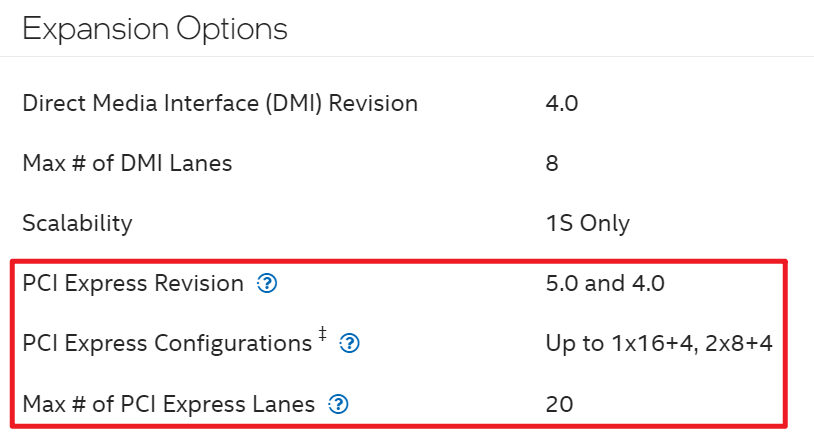The height and width of the screenshot is (443, 814).
Task: Select the PCI Express lanes value 20
Action: 560,405
